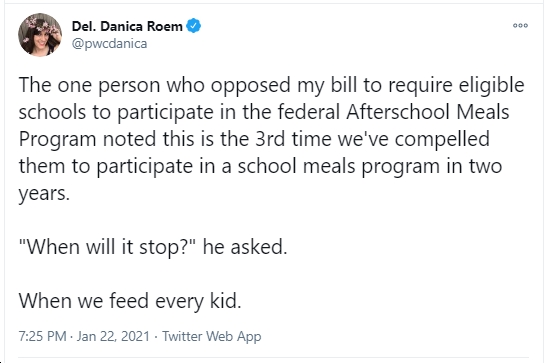Screen dimensions: 549x363
Task: Click the words "3rd time" in tweet
Action: click(x=293, y=139)
